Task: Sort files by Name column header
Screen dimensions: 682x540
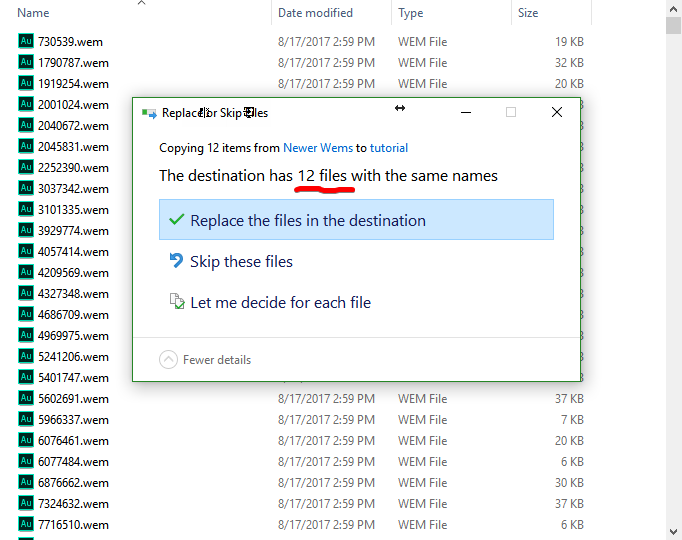Action: [x=34, y=13]
